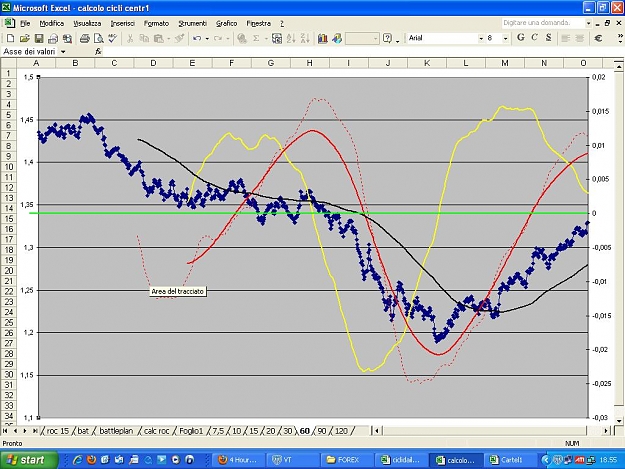Click the Insert Hyperlink globe icon
The height and width of the screenshot is (469, 625).
click(x=242, y=38)
